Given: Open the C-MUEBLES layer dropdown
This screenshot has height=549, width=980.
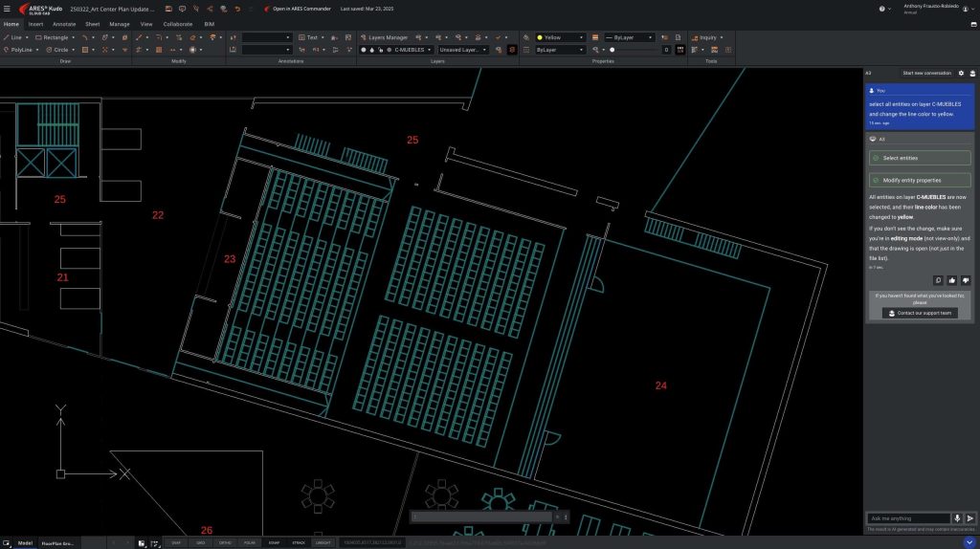Looking at the screenshot, I should coord(430,50).
